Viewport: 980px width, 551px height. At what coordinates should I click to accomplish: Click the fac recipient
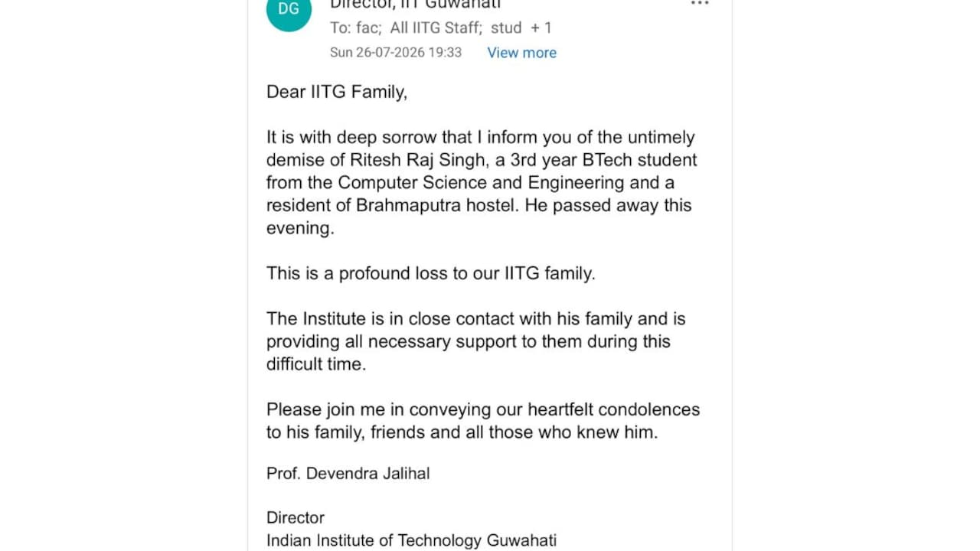(x=369, y=28)
